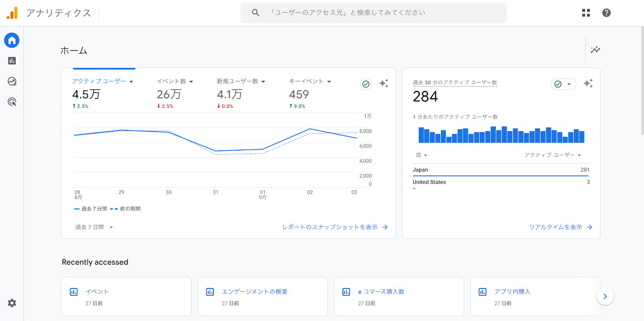Open リアルタイムを表示 link
The width and height of the screenshot is (644, 321).
point(555,227)
